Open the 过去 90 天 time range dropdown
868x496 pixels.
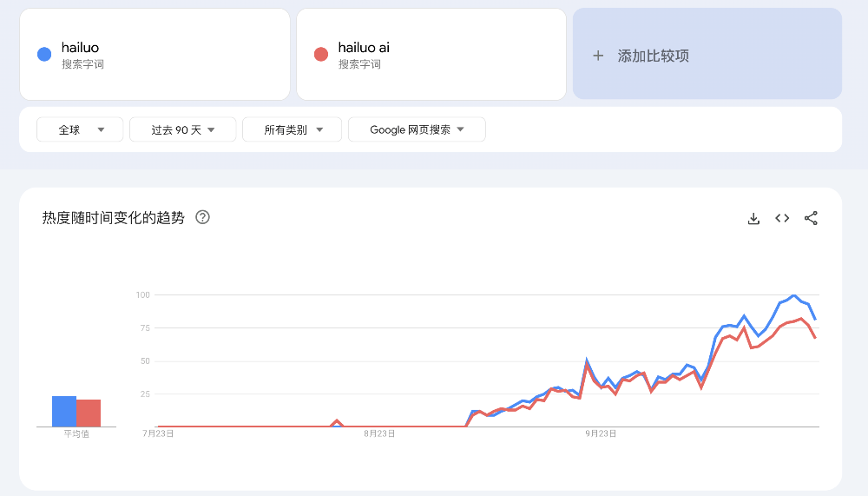(x=182, y=129)
